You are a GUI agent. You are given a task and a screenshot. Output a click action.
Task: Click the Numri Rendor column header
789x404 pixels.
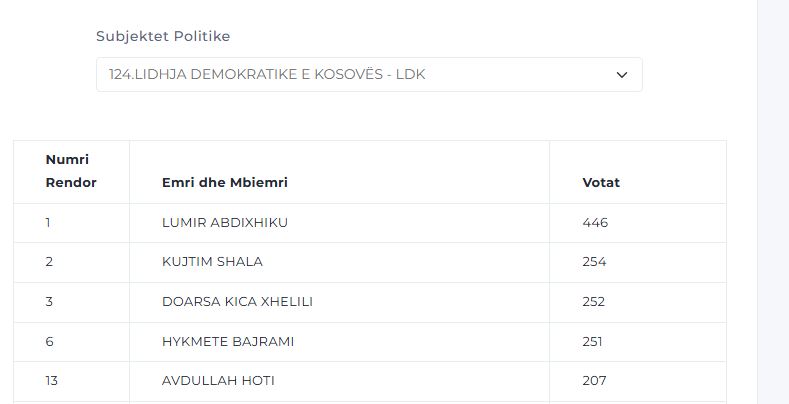(x=71, y=171)
